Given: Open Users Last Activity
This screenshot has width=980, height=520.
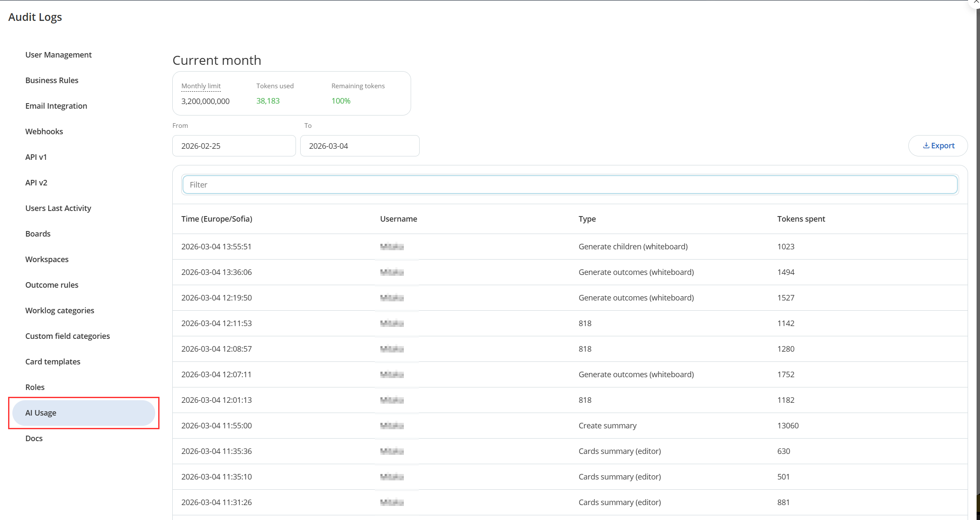Looking at the screenshot, I should click(58, 208).
